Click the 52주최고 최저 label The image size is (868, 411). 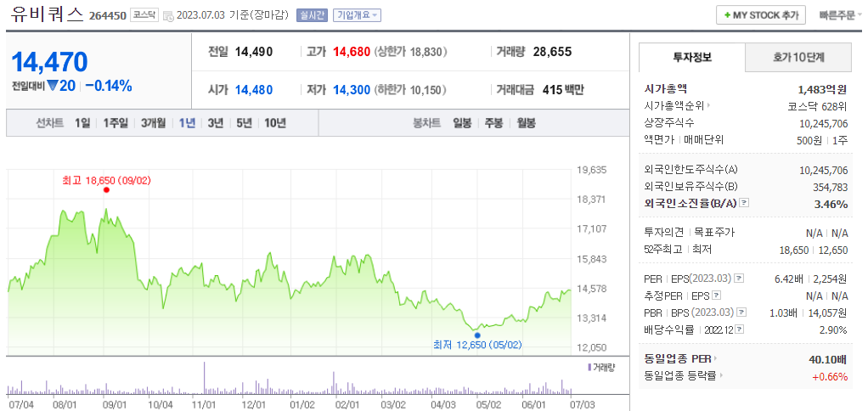click(x=678, y=250)
